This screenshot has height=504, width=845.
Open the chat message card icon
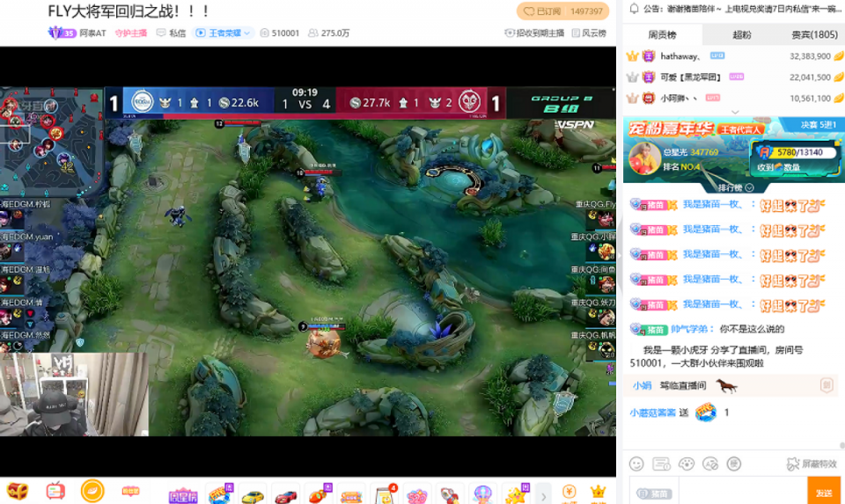[661, 464]
